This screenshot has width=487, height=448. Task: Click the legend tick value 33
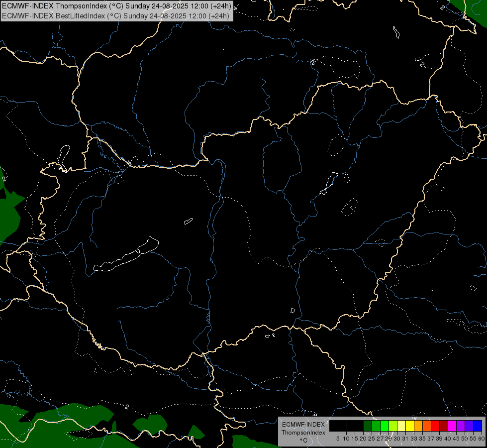(414, 439)
